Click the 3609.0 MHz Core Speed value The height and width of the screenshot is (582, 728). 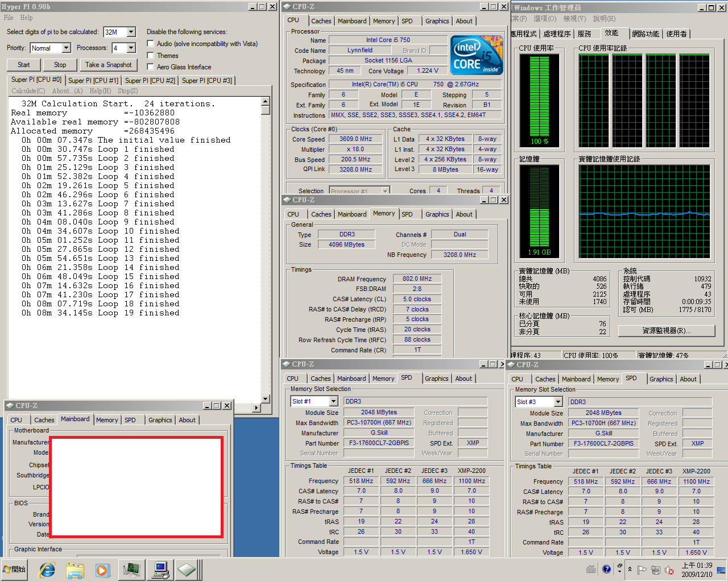pos(355,139)
